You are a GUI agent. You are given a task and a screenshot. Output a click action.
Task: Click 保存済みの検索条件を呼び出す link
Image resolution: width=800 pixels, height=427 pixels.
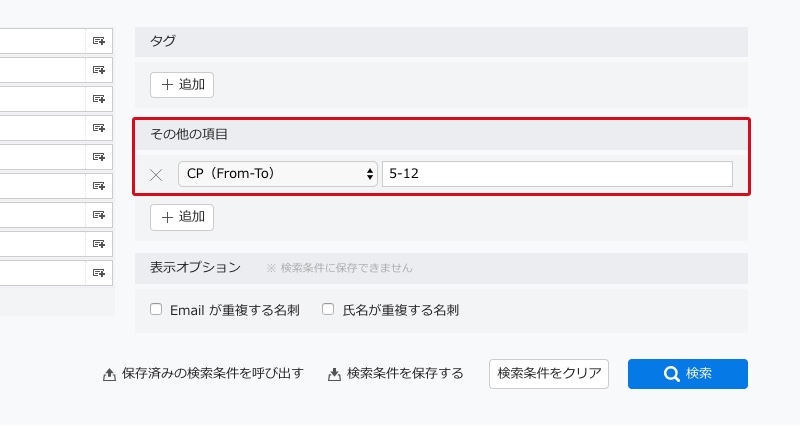coord(203,374)
